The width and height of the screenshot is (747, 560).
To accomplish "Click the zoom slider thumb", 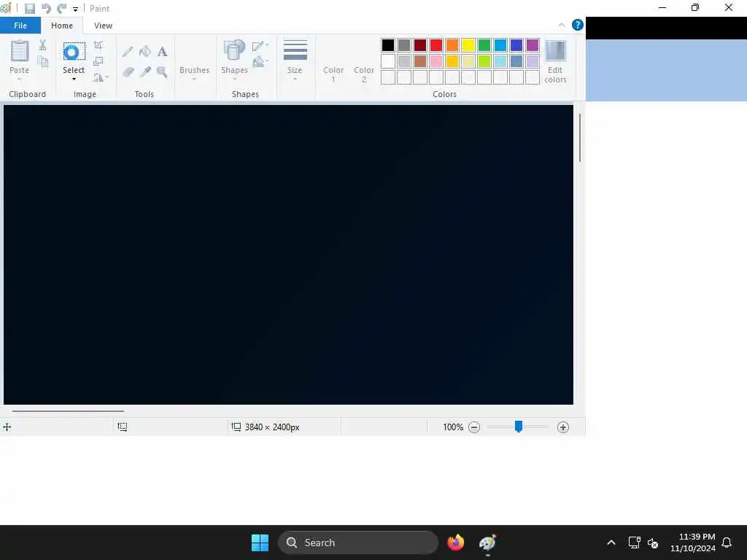I will [519, 427].
